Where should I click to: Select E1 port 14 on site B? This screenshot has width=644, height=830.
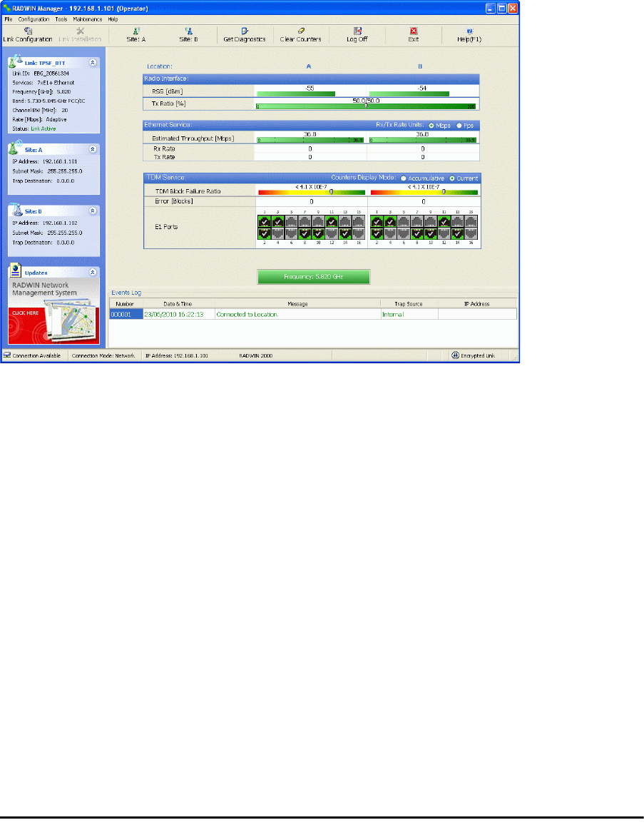pos(457,233)
